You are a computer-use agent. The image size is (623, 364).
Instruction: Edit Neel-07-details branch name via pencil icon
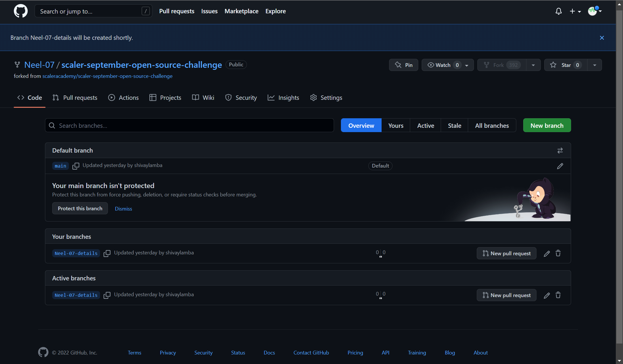547,253
